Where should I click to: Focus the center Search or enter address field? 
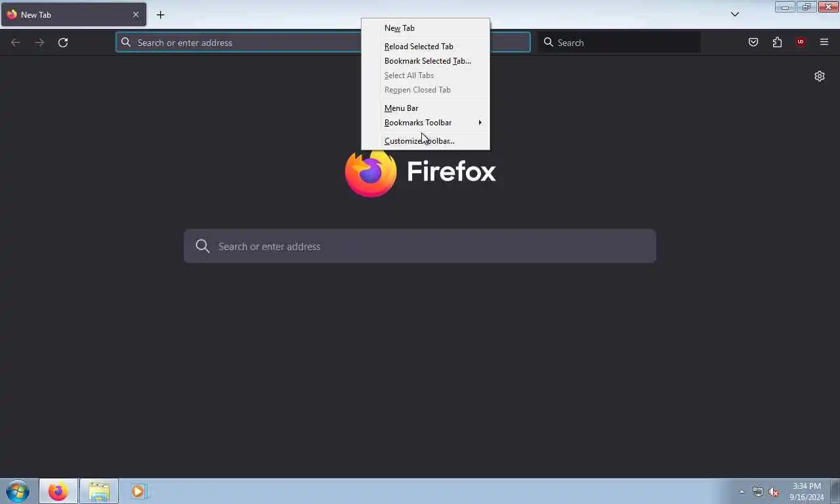(420, 246)
